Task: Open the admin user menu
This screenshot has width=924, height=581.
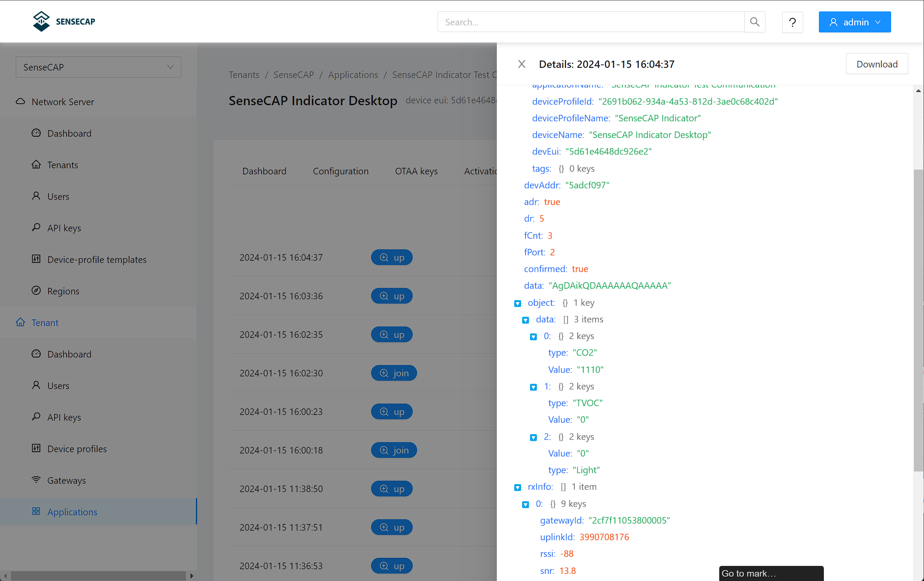Action: (x=854, y=22)
